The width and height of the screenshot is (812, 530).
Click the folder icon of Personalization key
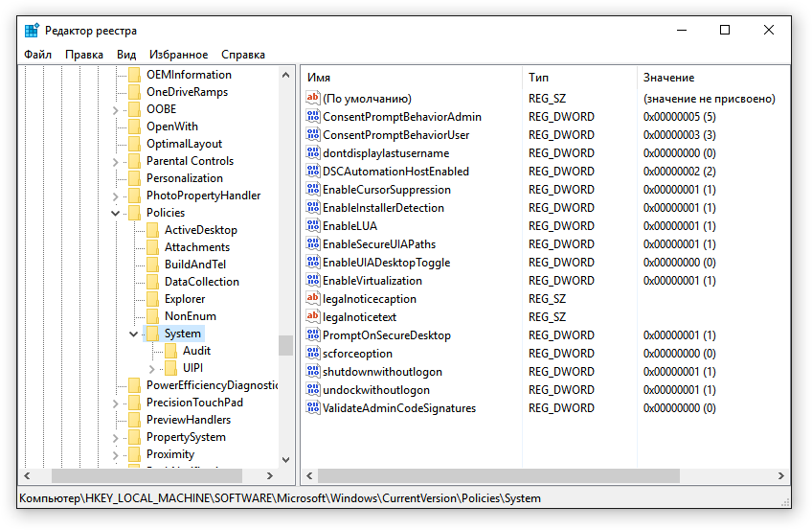(x=134, y=178)
